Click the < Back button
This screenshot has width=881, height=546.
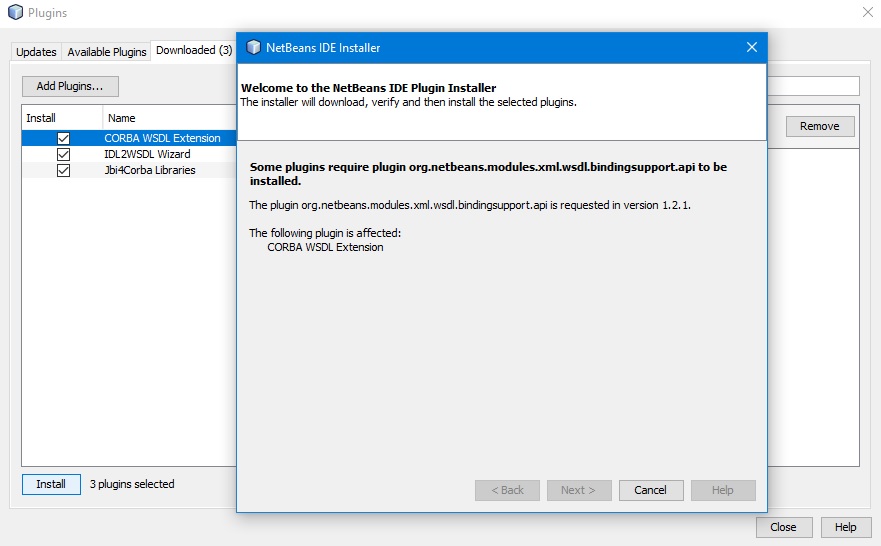click(507, 490)
